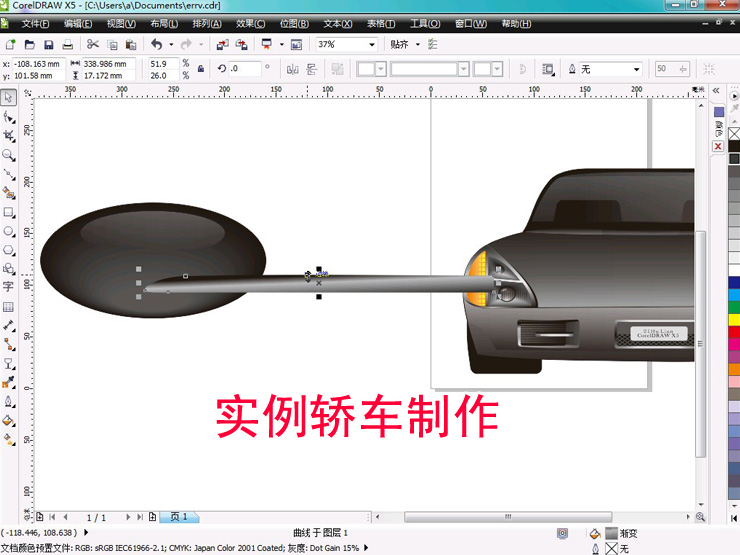This screenshot has height=555, width=740.
Task: Switch to the 页 1 page tab
Action: 179,517
